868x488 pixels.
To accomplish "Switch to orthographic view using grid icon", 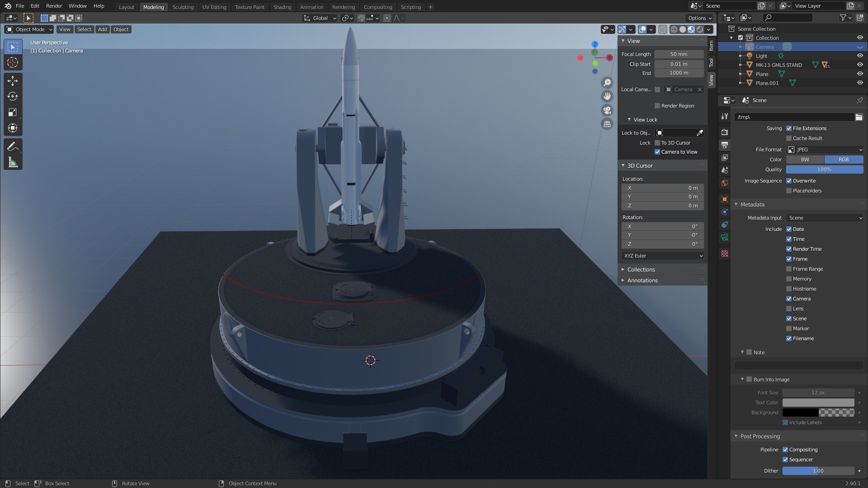I will point(607,124).
